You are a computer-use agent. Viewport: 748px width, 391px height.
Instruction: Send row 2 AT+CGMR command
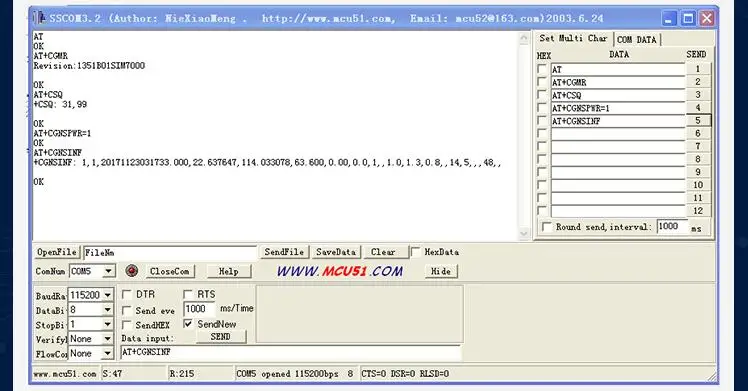(x=697, y=82)
